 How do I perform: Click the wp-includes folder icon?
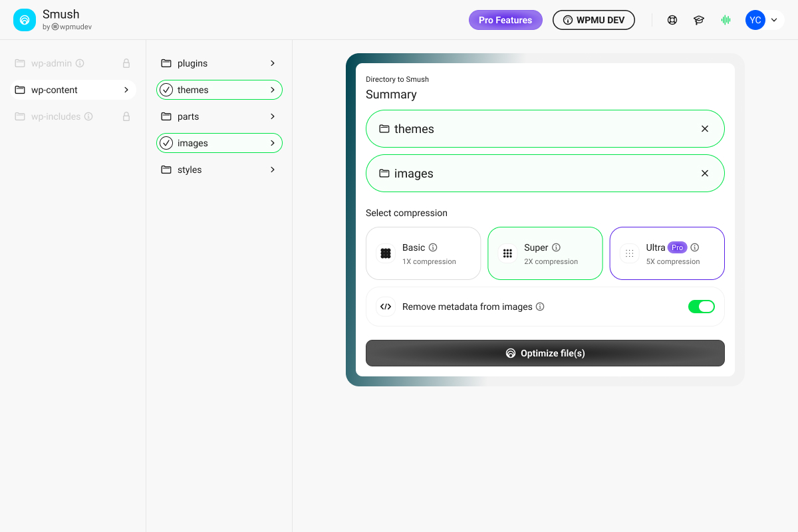[20, 116]
